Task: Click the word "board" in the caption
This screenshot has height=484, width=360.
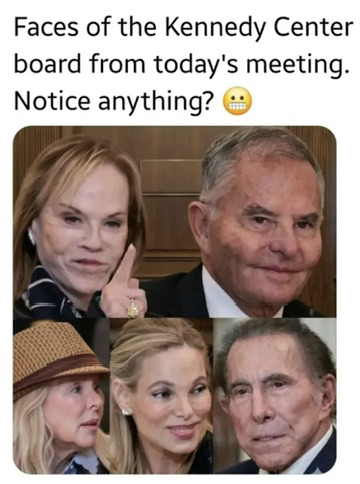Action: (x=47, y=65)
